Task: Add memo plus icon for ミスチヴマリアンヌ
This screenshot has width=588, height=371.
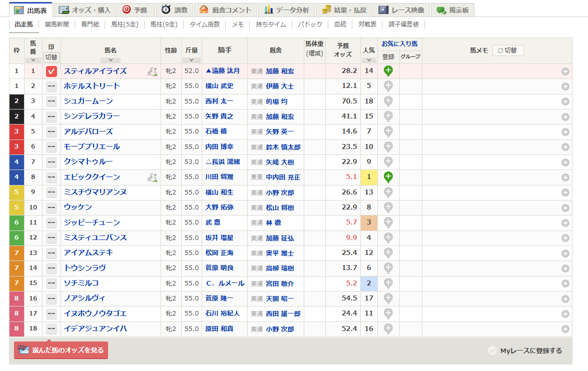Action: (x=565, y=192)
